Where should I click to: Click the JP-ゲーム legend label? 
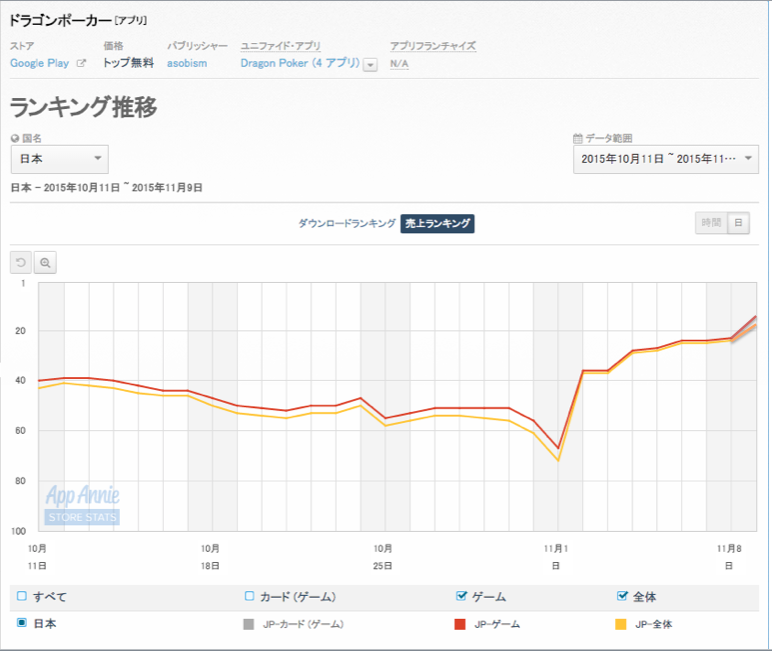coord(497,624)
